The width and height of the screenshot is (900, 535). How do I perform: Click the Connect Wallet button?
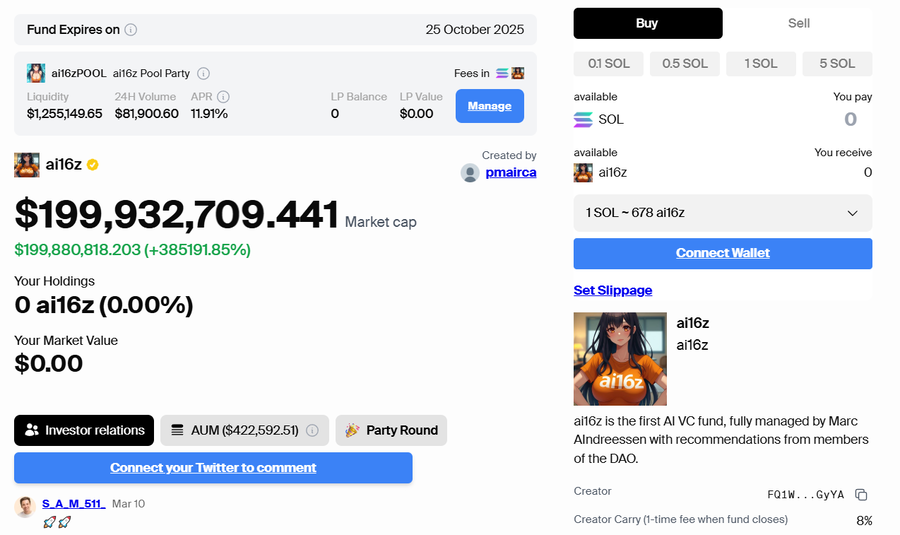[723, 254]
